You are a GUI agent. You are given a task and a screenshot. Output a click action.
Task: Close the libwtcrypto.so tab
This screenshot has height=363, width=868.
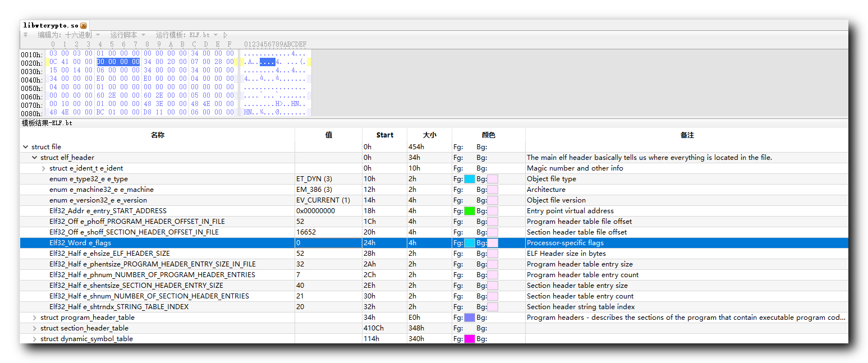coord(84,26)
